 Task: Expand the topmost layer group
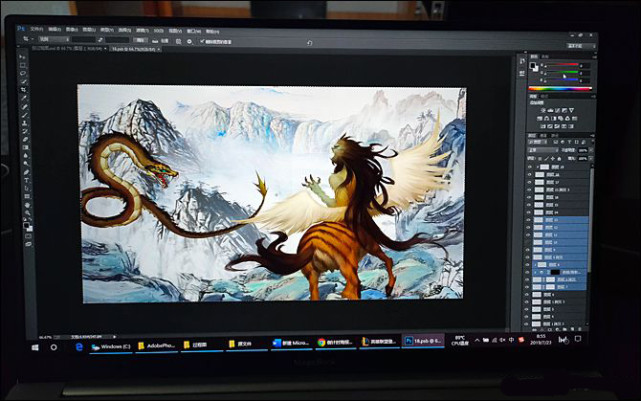point(538,167)
